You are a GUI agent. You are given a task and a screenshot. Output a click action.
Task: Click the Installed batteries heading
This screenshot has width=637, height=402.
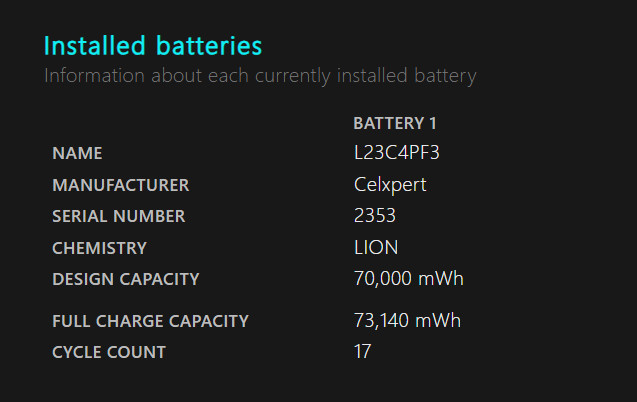pos(153,45)
